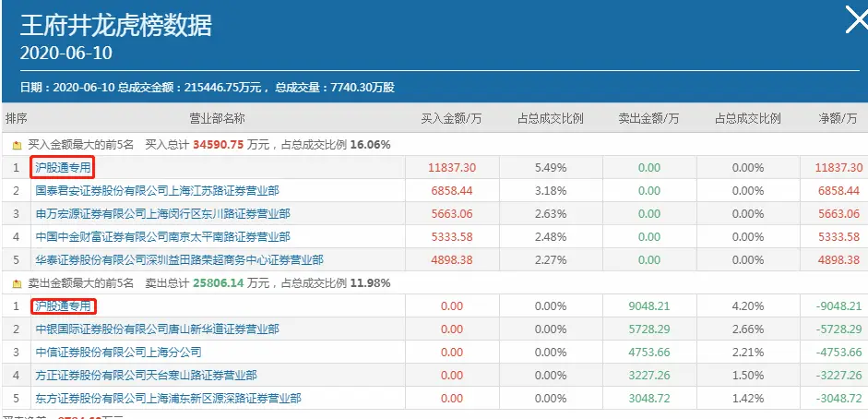
Task: Click buy amount 4898.38 in 买入金额 column
Action: coord(452,260)
